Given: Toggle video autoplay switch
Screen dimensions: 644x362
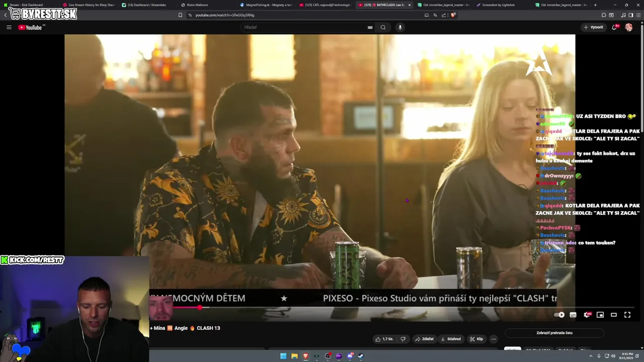Looking at the screenshot, I should pos(559,315).
